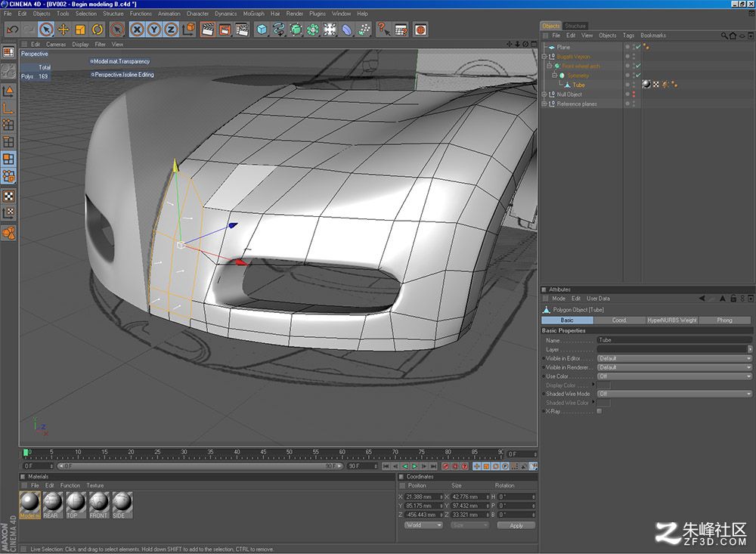Open the MoGraph menu
Image resolution: width=756 pixels, height=554 pixels.
tap(253, 14)
